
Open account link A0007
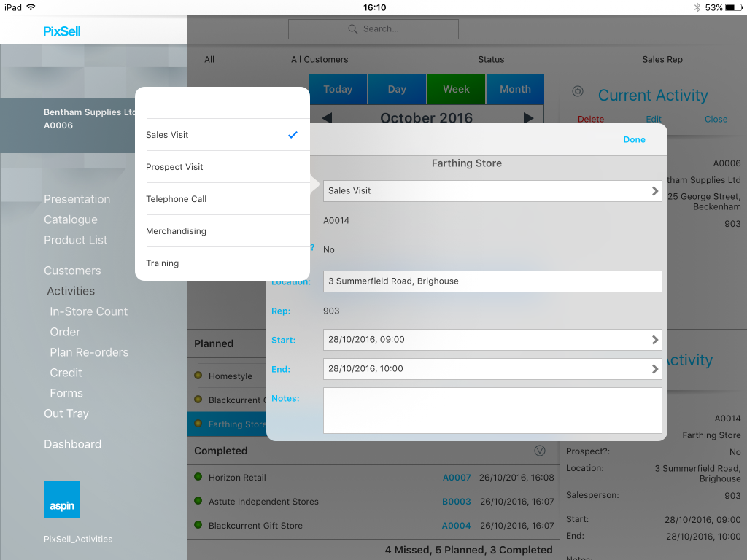pyautogui.click(x=457, y=478)
